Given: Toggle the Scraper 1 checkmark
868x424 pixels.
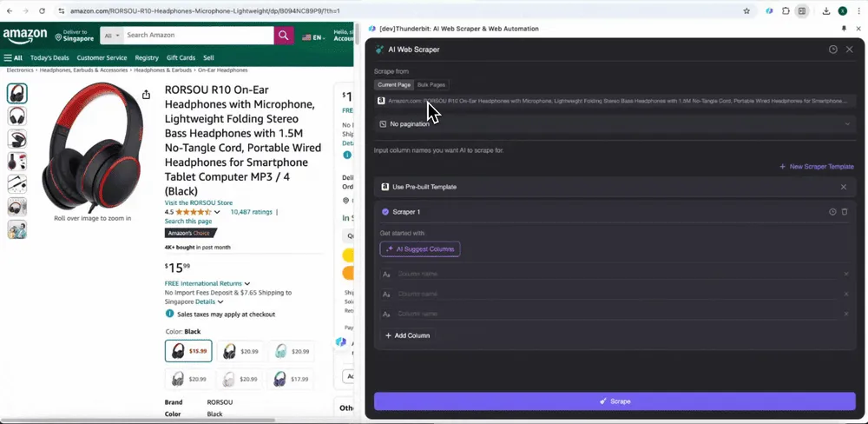Looking at the screenshot, I should tap(385, 212).
